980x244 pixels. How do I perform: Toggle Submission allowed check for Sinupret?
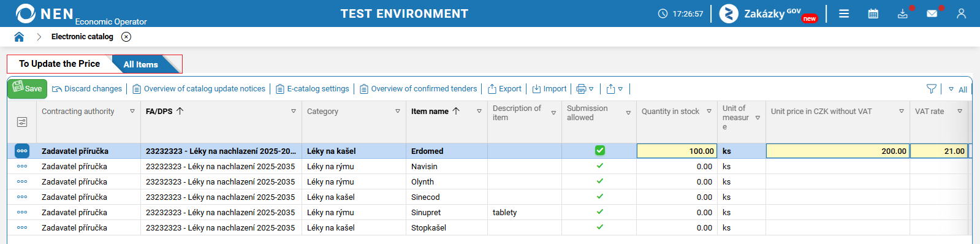[x=600, y=212]
